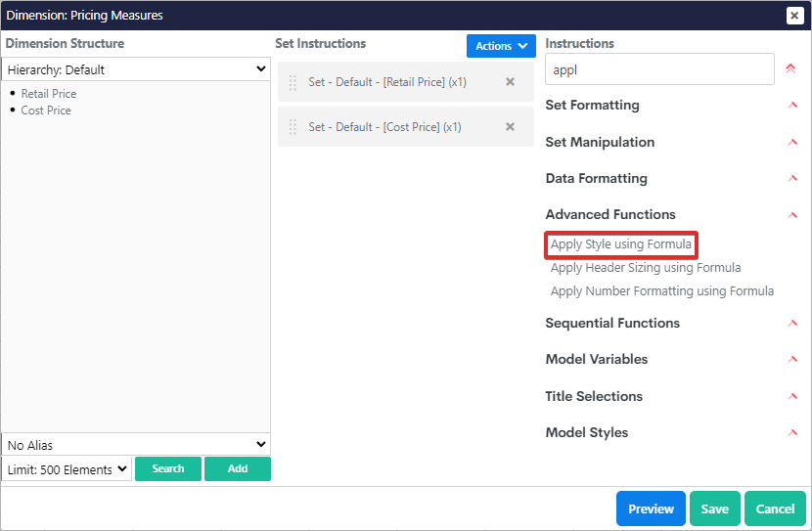Collapse the Advanced Functions section
The image size is (812, 531).
792,215
